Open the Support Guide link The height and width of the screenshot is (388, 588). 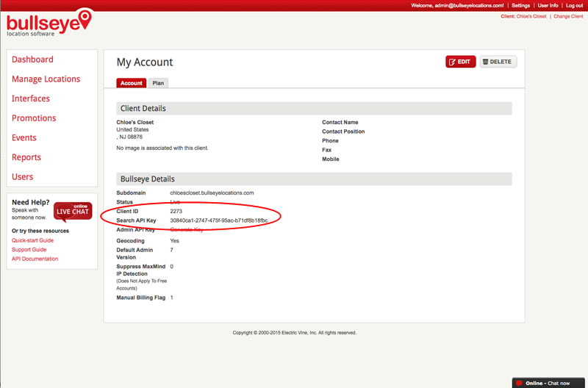[29, 249]
